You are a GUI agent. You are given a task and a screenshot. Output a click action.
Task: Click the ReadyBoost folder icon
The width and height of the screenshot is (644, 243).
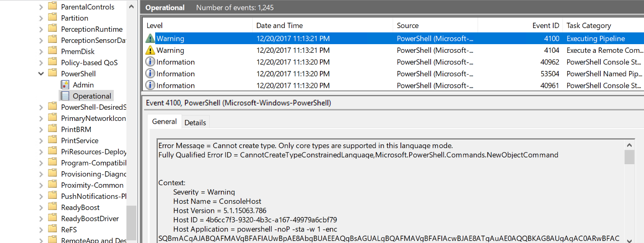[52, 208]
